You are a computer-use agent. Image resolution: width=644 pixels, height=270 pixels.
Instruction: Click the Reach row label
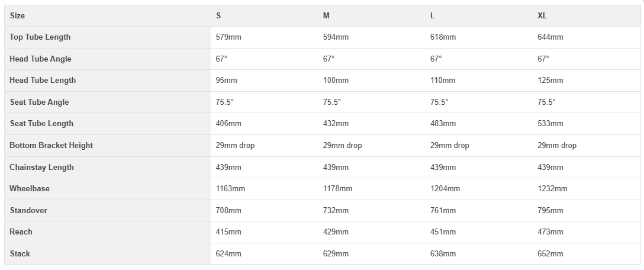21,232
